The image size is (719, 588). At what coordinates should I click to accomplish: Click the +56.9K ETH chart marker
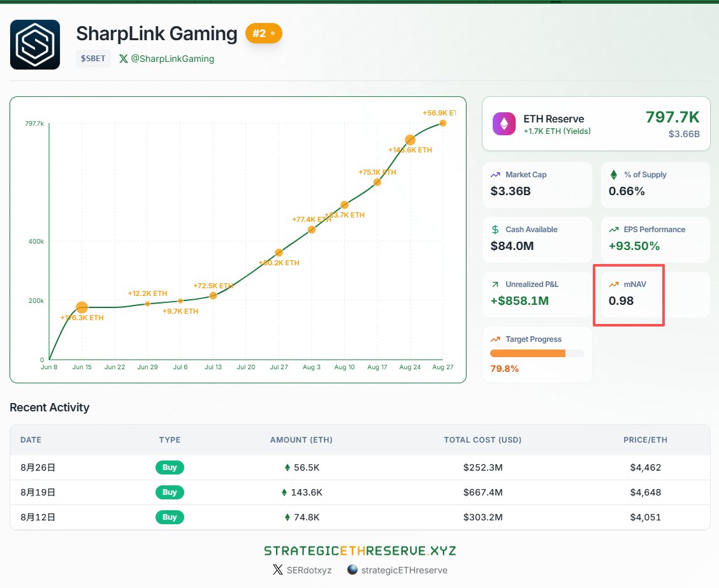click(443, 123)
